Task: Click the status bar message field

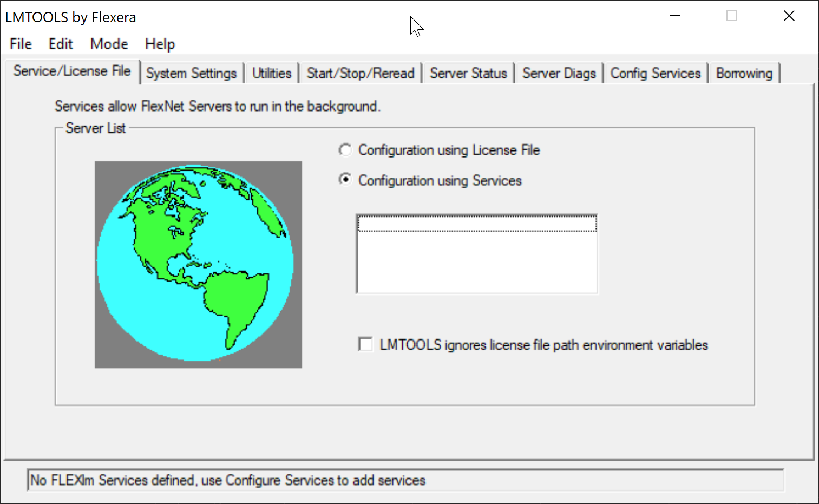Action: pos(405,480)
